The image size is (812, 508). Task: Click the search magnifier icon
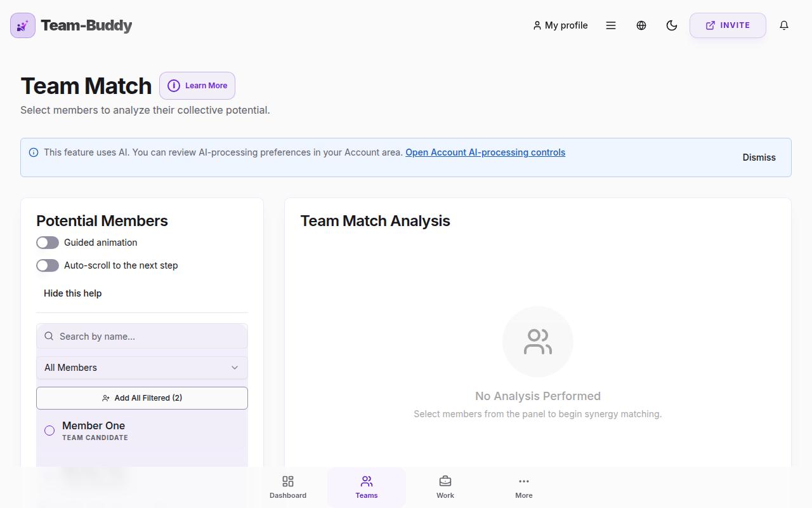[x=49, y=336]
